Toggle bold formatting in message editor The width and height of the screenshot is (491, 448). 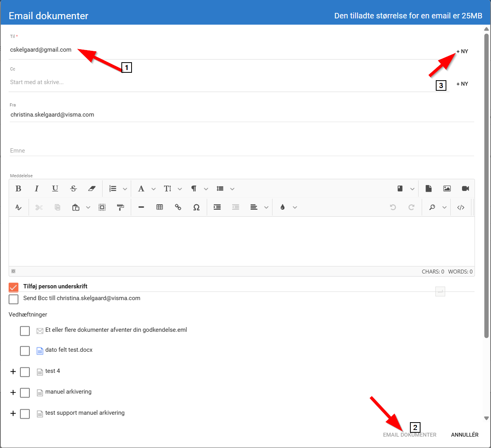(x=18, y=189)
